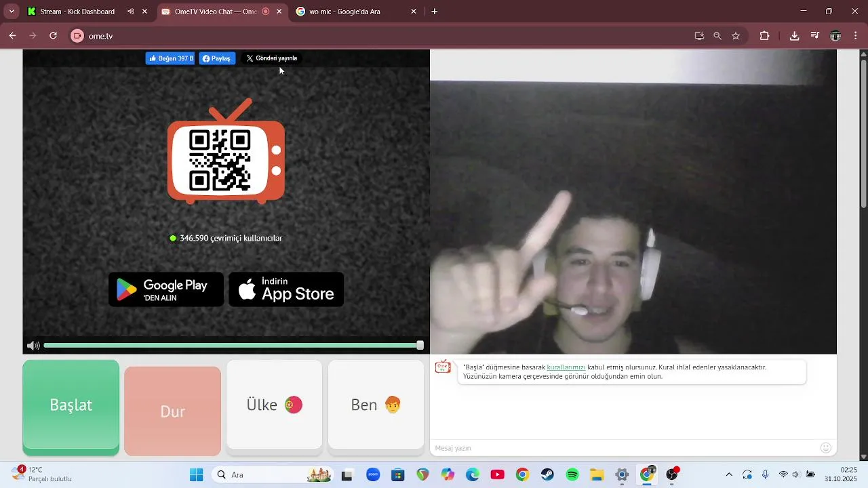Image resolution: width=868 pixels, height=488 pixels.
Task: Open Settings gear from the taskbar
Action: pos(622,474)
